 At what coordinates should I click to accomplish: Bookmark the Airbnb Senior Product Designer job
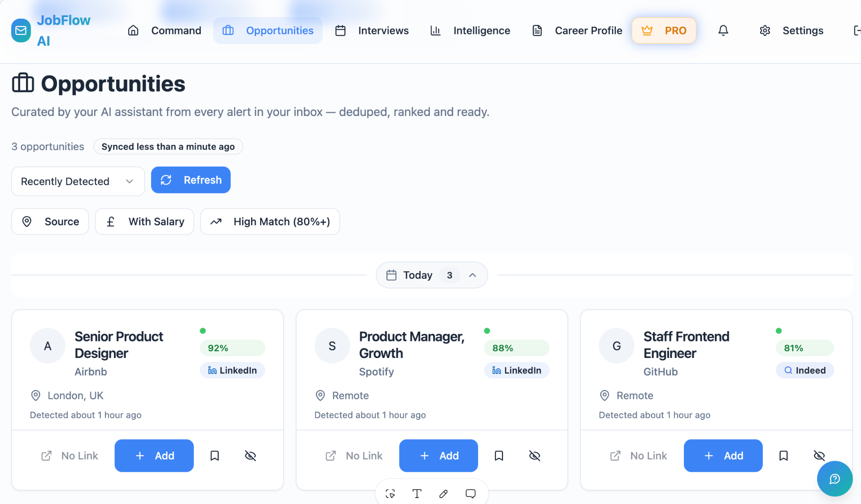pos(215,456)
